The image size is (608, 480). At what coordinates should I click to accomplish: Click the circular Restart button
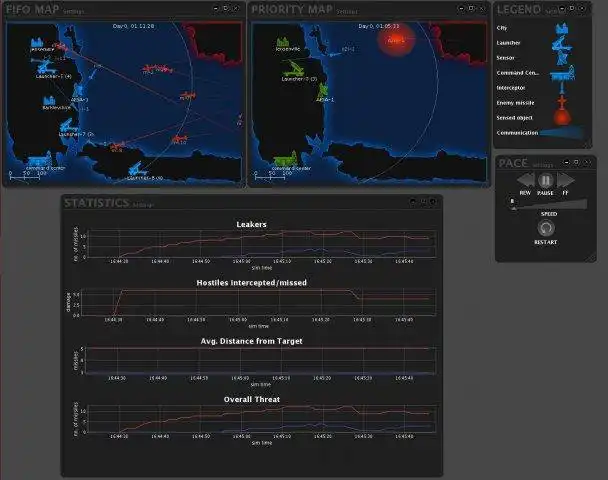546,228
